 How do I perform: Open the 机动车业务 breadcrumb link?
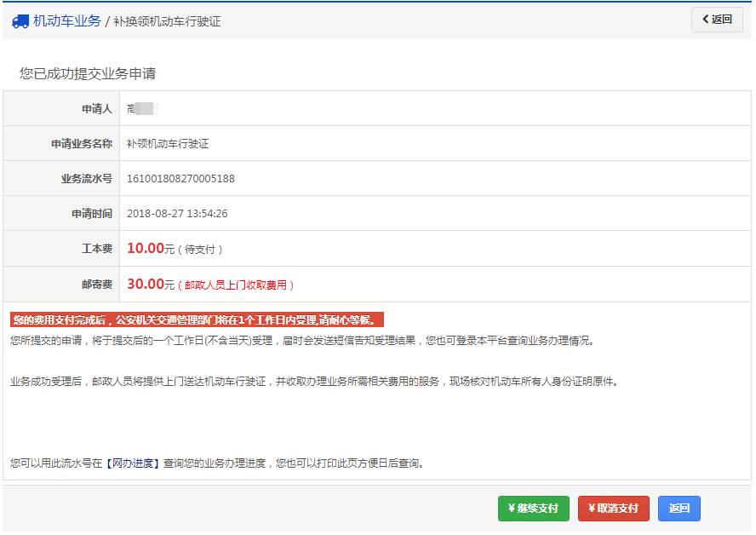(x=67, y=21)
